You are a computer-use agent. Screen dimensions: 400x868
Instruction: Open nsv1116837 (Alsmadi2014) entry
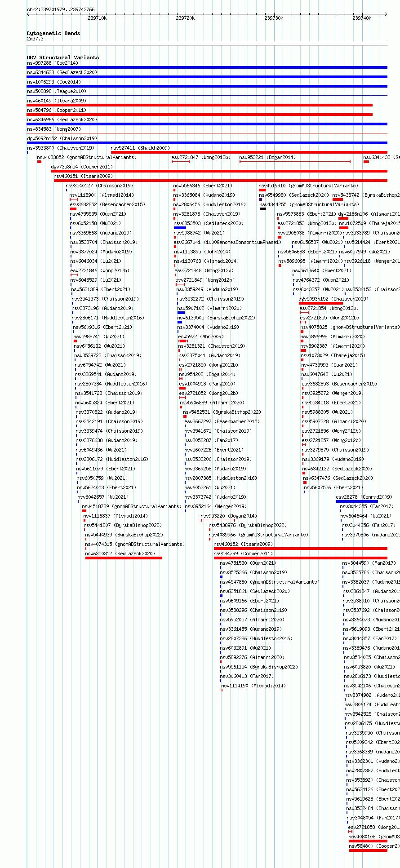(x=116, y=516)
